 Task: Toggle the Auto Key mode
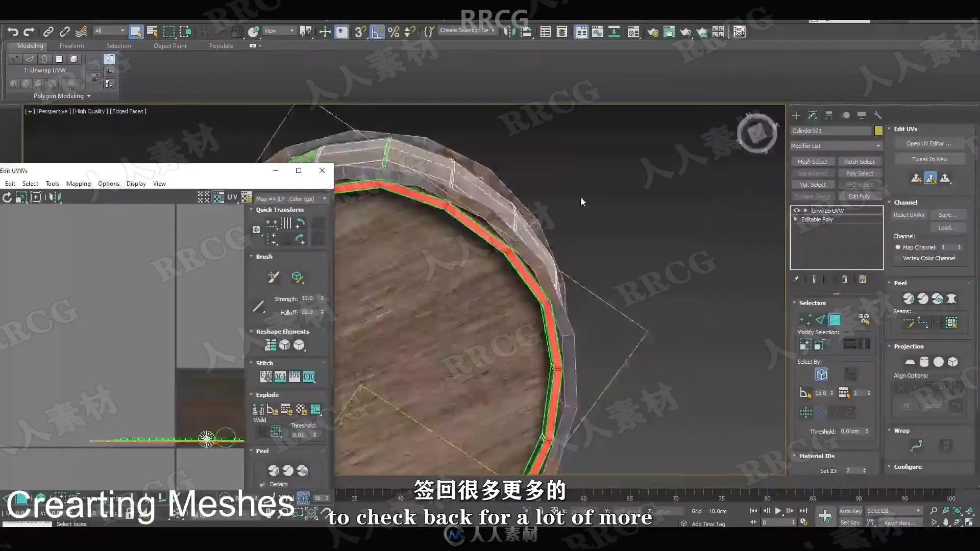click(850, 511)
